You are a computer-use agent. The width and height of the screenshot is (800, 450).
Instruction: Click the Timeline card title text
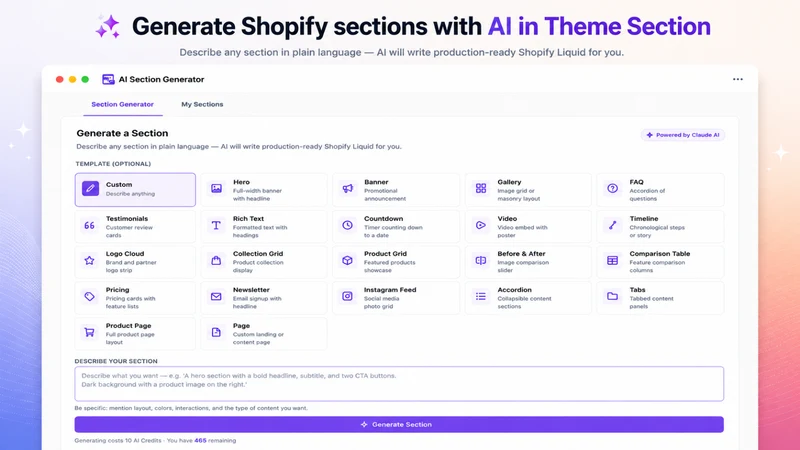pos(644,219)
